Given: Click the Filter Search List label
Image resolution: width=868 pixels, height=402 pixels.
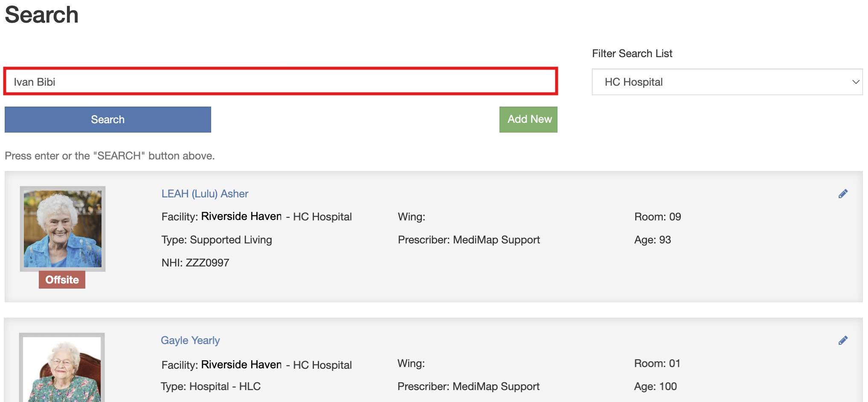Looking at the screenshot, I should 632,54.
